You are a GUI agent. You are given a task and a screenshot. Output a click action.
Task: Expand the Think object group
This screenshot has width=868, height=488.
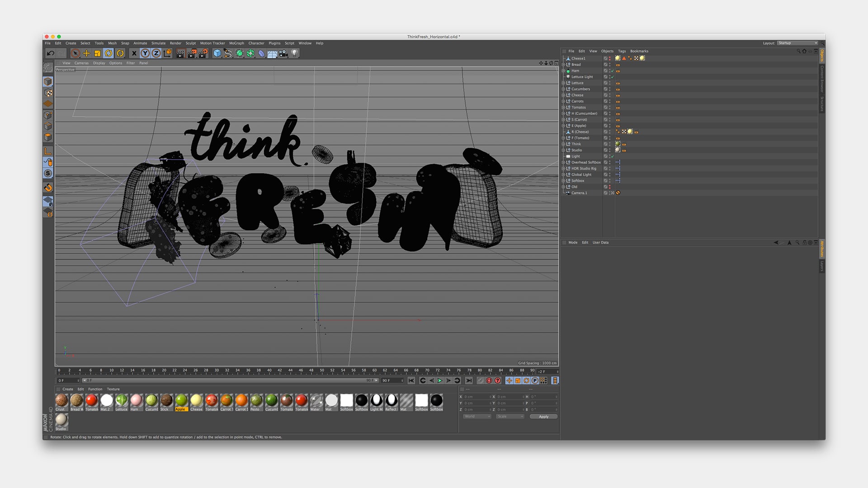tap(563, 144)
